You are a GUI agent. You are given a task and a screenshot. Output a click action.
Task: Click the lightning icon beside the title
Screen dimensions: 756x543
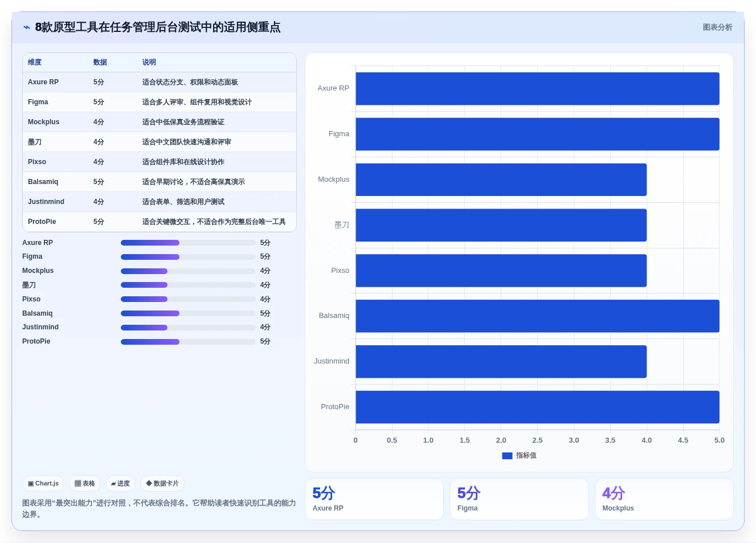pos(26,27)
